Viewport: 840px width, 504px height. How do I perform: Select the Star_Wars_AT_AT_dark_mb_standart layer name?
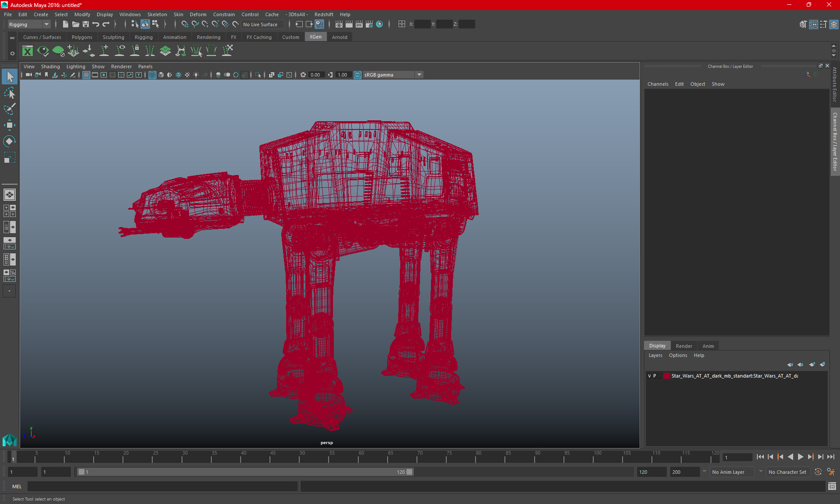point(734,376)
